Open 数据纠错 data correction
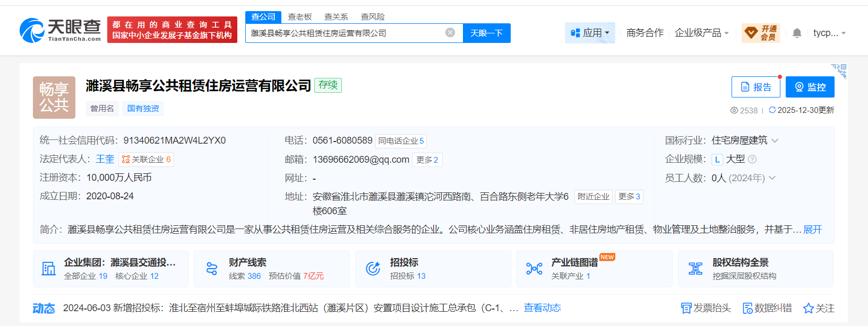 point(767,308)
